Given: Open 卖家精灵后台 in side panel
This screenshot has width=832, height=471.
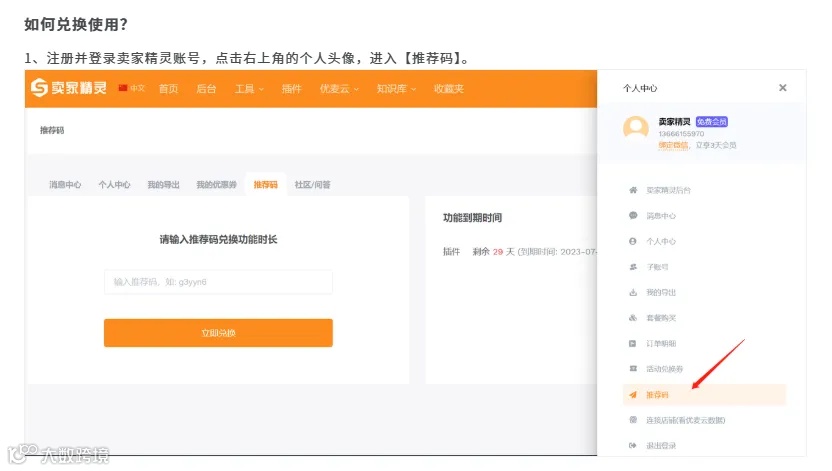Looking at the screenshot, I should (x=669, y=190).
